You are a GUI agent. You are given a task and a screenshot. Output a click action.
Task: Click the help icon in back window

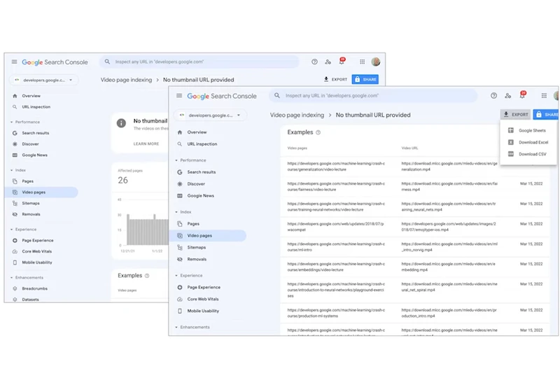pyautogui.click(x=314, y=62)
